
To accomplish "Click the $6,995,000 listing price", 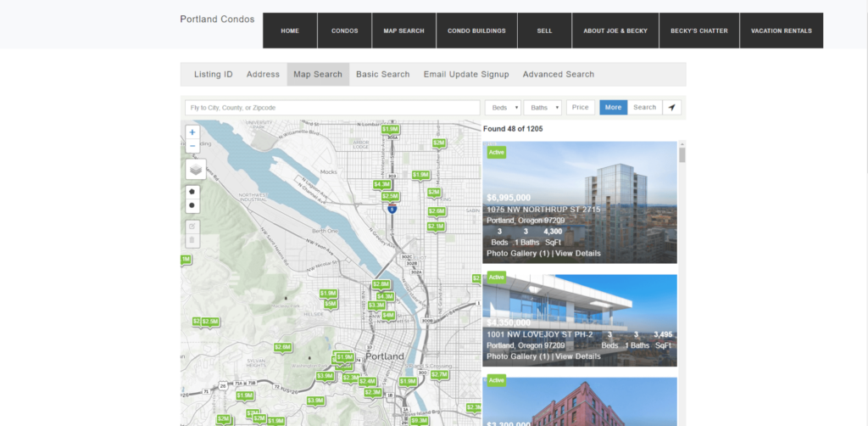I will pos(509,198).
